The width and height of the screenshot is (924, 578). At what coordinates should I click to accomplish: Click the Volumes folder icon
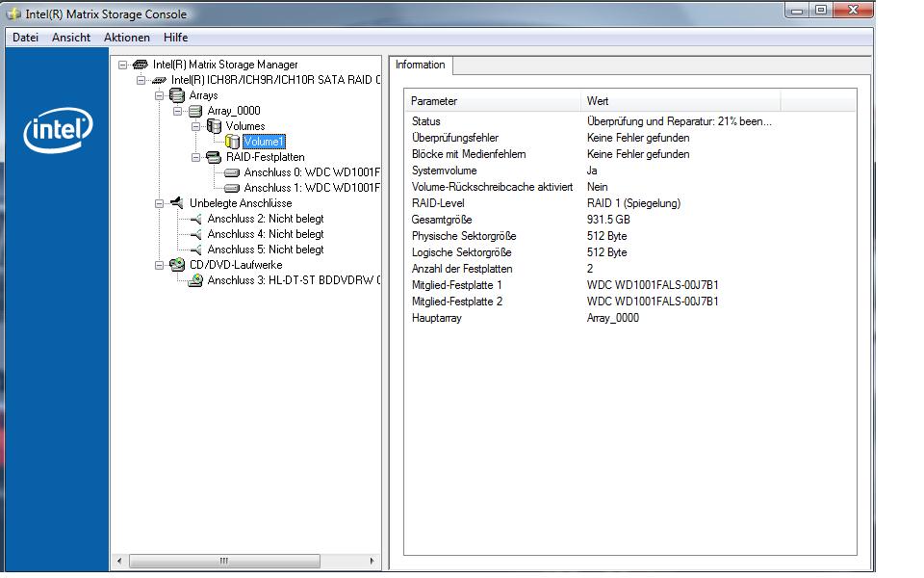click(x=214, y=126)
